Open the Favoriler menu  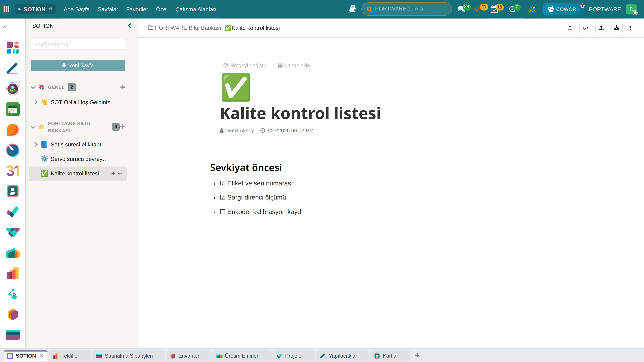click(137, 9)
